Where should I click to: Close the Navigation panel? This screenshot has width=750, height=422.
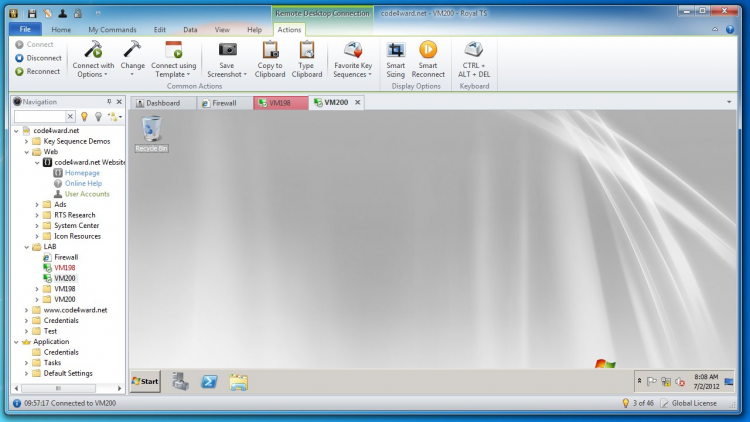coord(119,101)
